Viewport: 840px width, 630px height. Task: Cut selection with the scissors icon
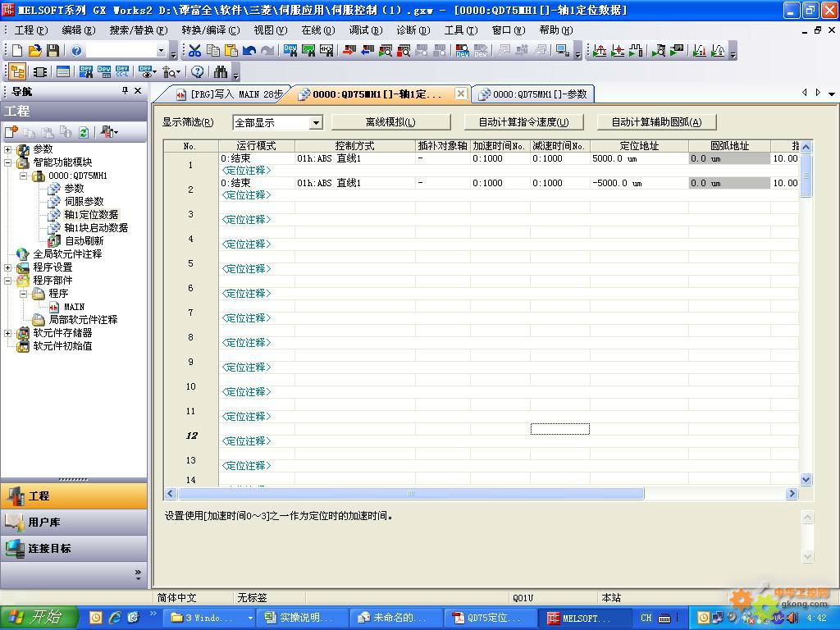(195, 50)
